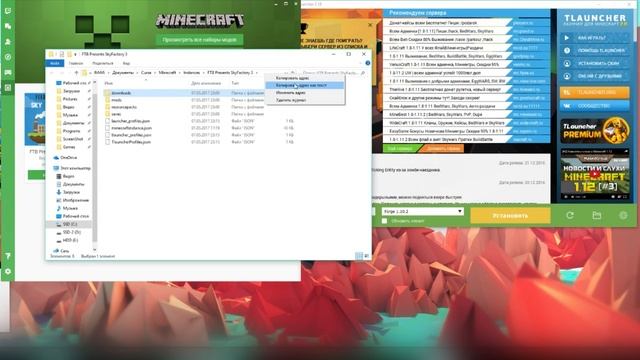Click 'Помощь TLauncher' button
Image resolution: width=640 pixels, height=360 pixels.
[595, 51]
